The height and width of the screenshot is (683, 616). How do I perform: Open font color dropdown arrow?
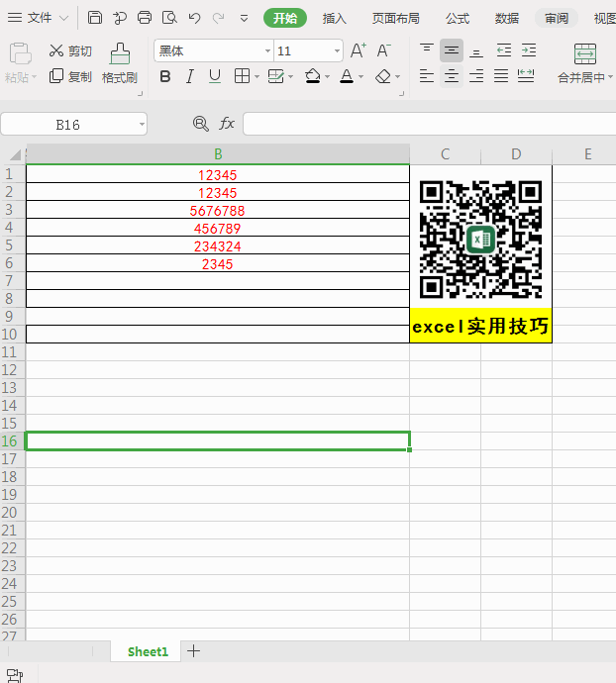pos(360,76)
